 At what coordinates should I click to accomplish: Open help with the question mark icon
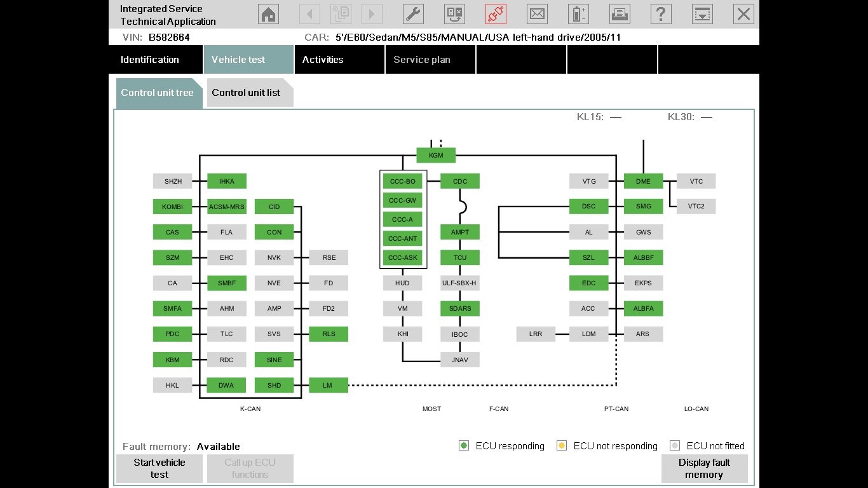pyautogui.click(x=661, y=14)
